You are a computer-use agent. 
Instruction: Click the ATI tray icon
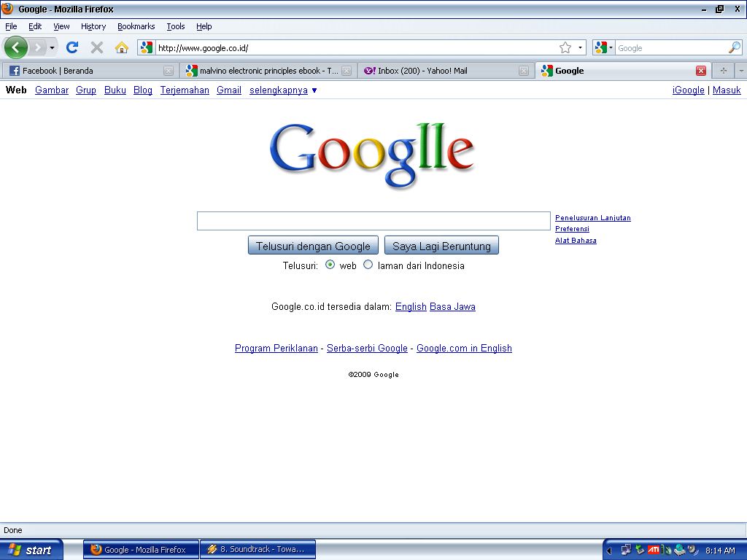[654, 550]
